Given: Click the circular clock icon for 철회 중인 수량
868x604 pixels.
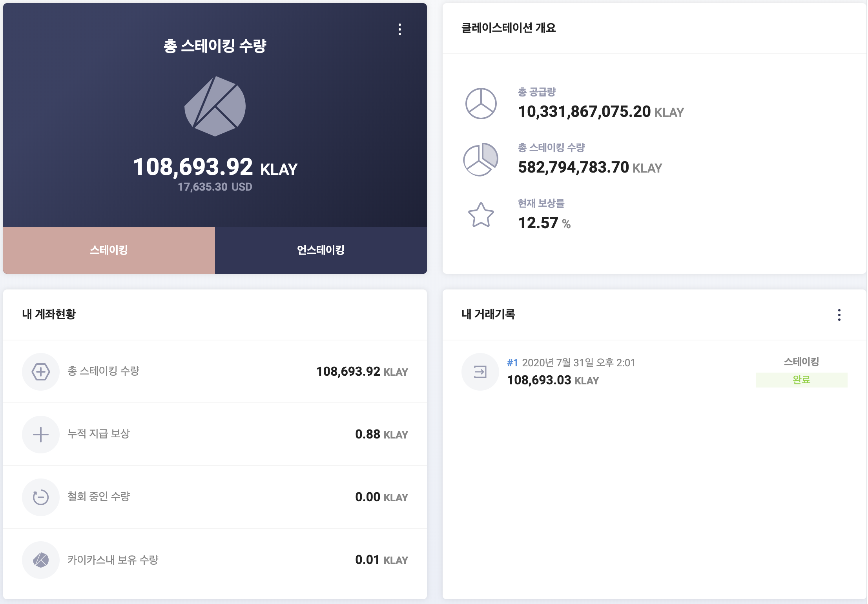Looking at the screenshot, I should tap(41, 497).
